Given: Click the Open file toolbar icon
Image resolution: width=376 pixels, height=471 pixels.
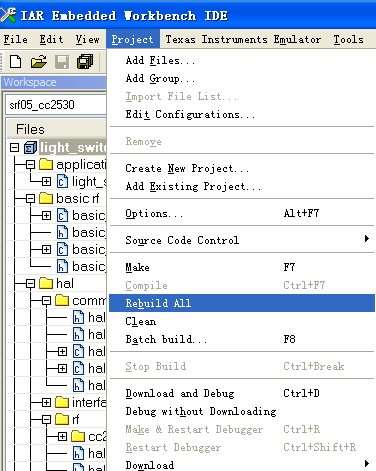Looking at the screenshot, I should point(39,62).
